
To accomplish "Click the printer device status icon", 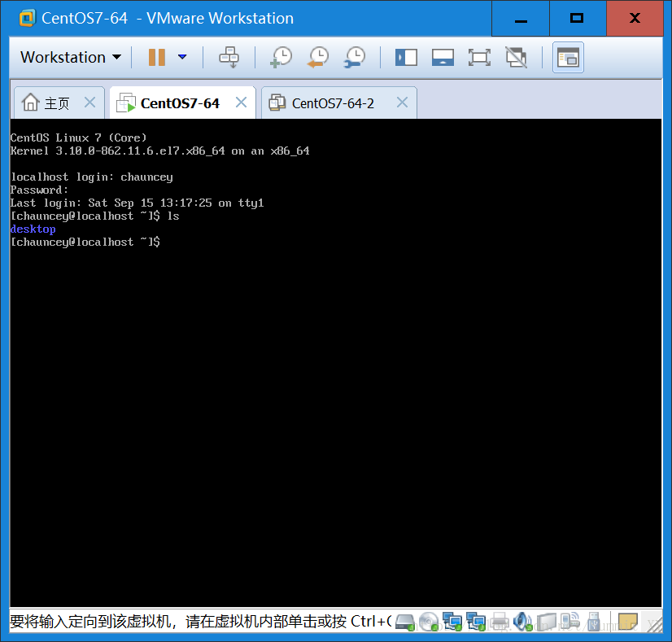I will tap(500, 622).
